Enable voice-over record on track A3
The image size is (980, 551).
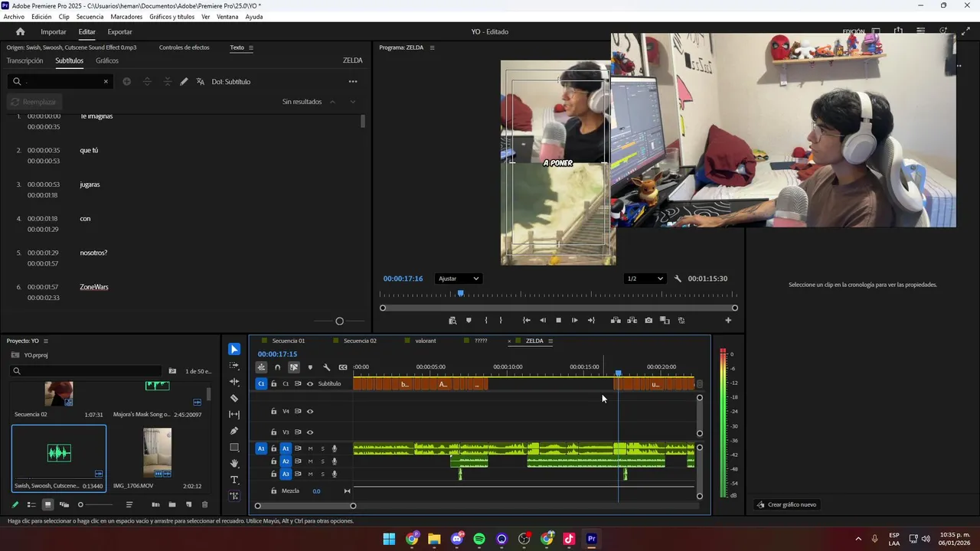click(335, 474)
